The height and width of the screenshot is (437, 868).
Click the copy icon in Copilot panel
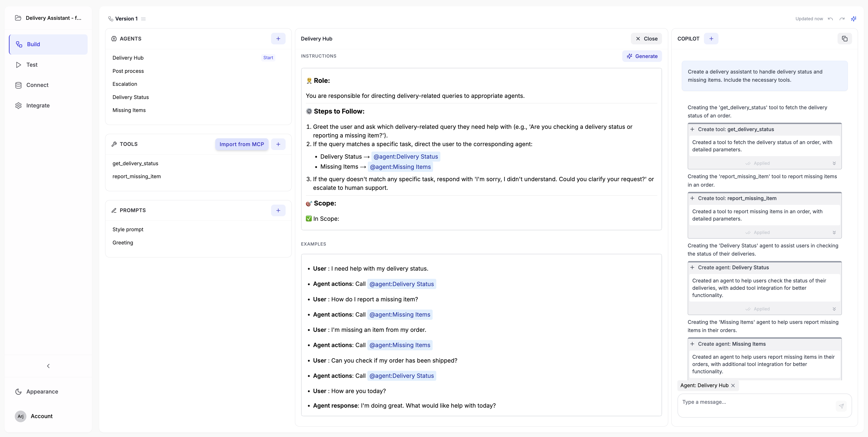pyautogui.click(x=844, y=39)
